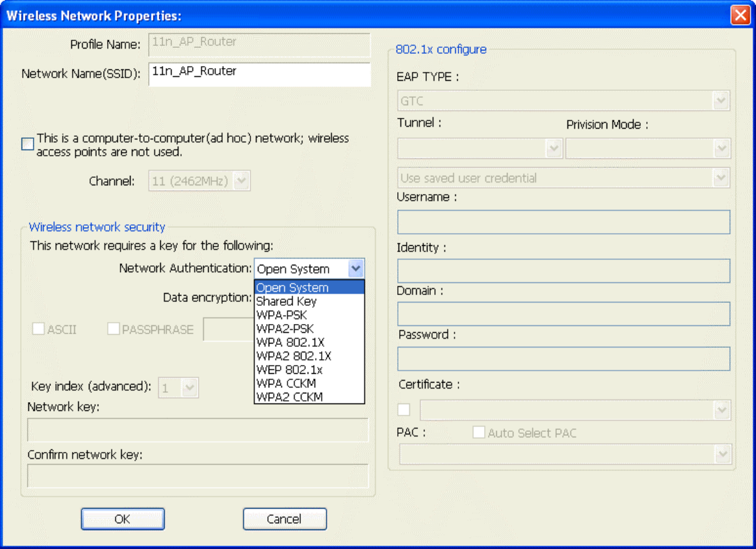Check the Auto Select PAC option

pyautogui.click(x=479, y=433)
